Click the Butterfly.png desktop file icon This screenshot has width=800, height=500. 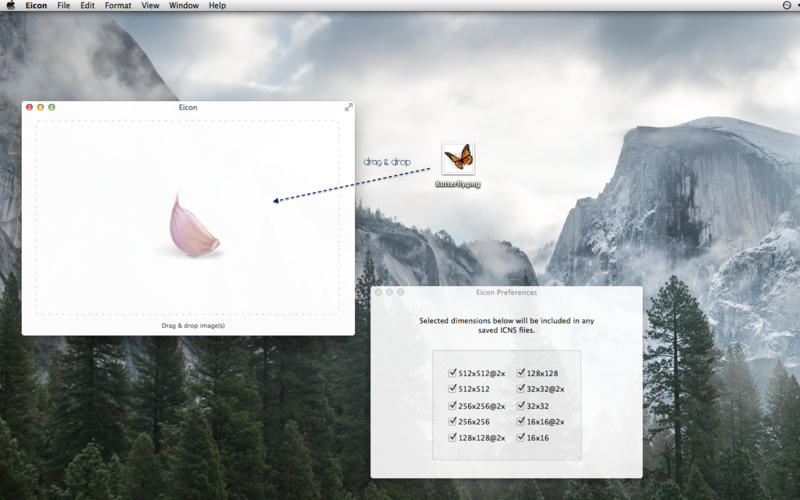point(458,158)
